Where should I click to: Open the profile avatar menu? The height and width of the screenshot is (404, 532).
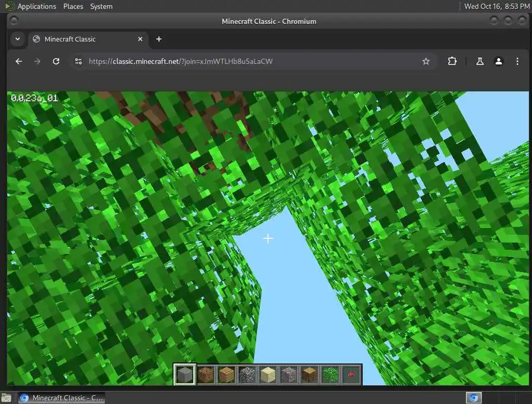click(x=498, y=61)
